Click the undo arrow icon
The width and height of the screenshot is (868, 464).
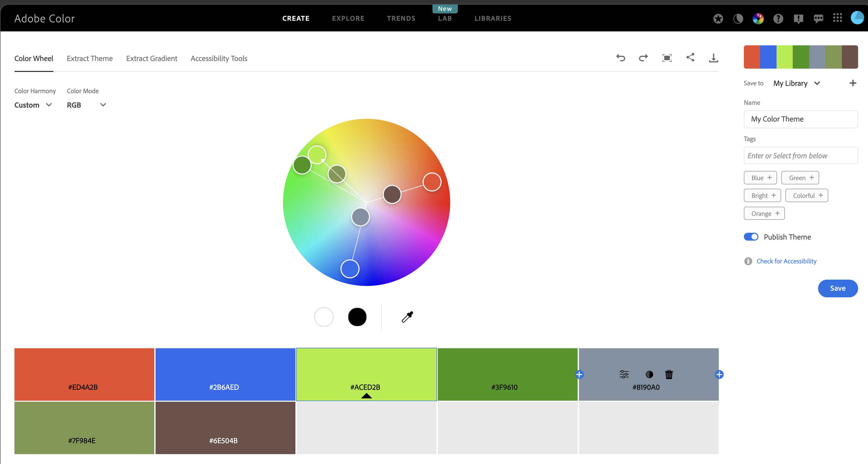click(x=620, y=58)
